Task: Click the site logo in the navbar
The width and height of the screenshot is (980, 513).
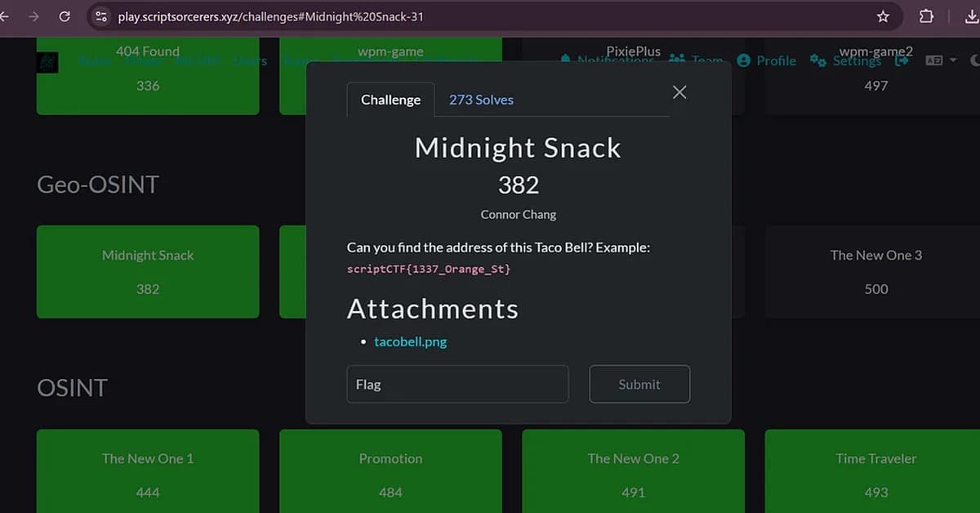Action: click(47, 62)
